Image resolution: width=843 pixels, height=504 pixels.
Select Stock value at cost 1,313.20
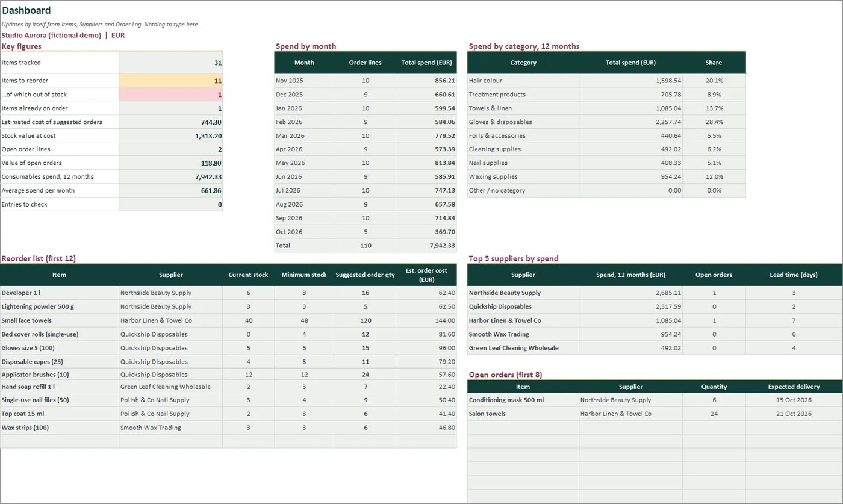pyautogui.click(x=171, y=136)
